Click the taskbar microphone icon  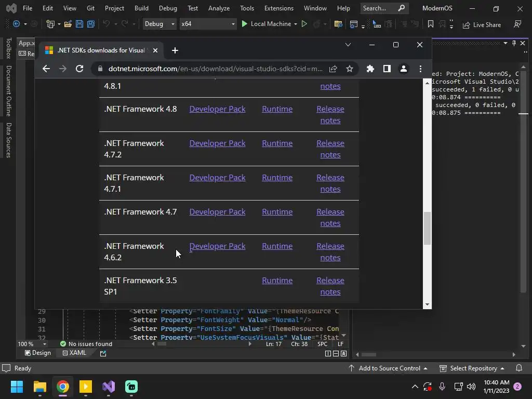[x=442, y=387]
